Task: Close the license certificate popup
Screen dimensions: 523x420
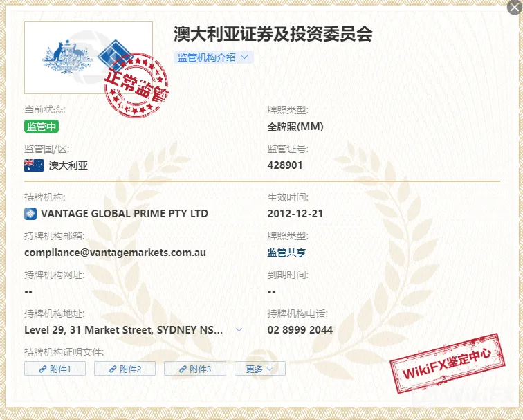Action: click(515, 7)
